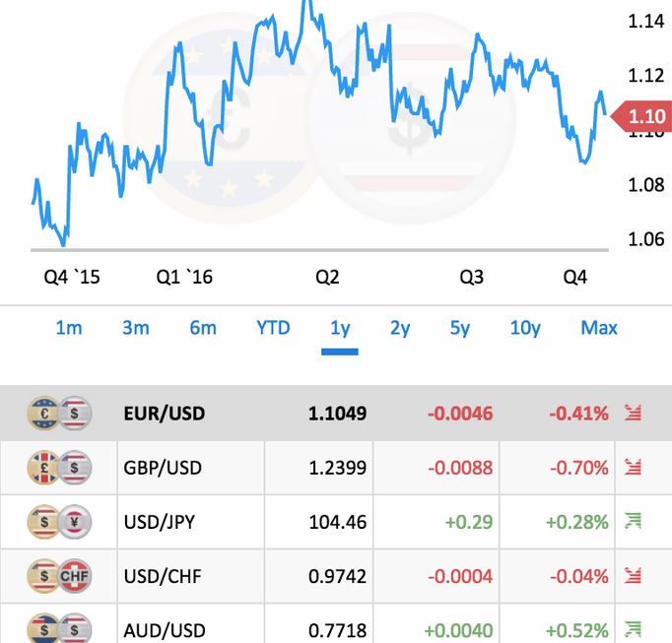This screenshot has width=672, height=643.
Task: Click the GBP/USD currency flags icon
Action: [59, 467]
